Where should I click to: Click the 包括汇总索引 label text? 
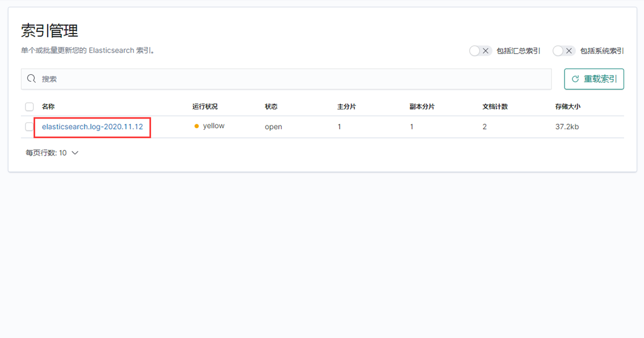[518, 51]
